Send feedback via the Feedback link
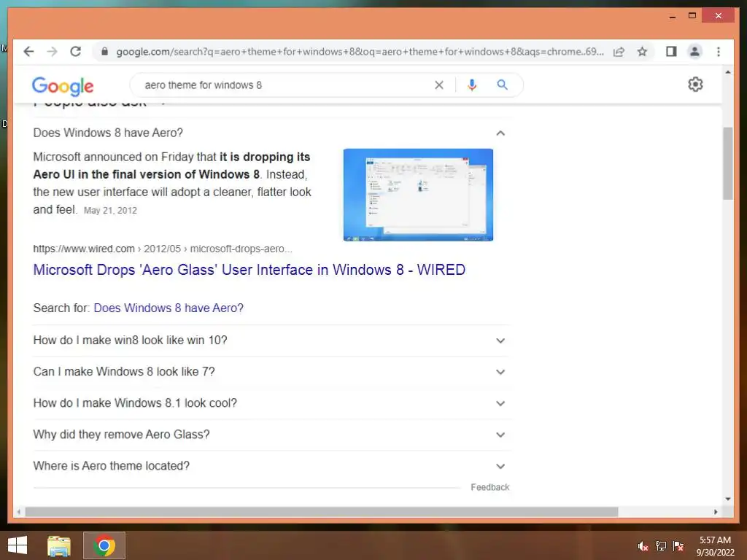747x560 pixels. click(x=489, y=487)
